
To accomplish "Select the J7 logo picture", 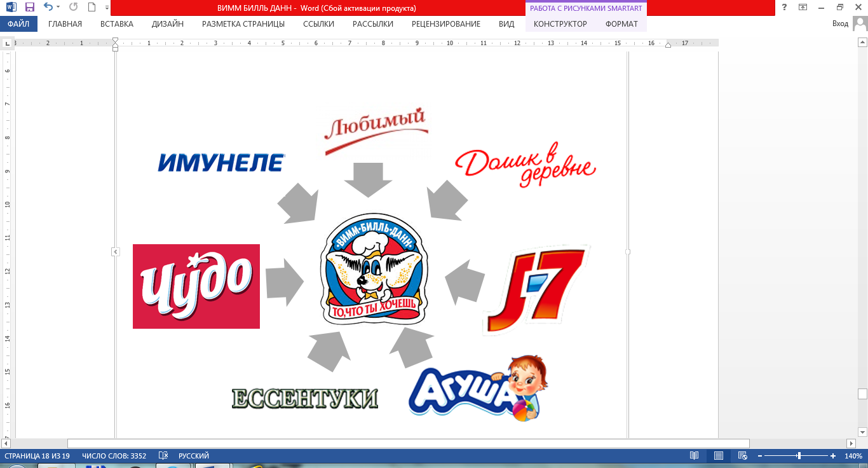I will pos(536,290).
